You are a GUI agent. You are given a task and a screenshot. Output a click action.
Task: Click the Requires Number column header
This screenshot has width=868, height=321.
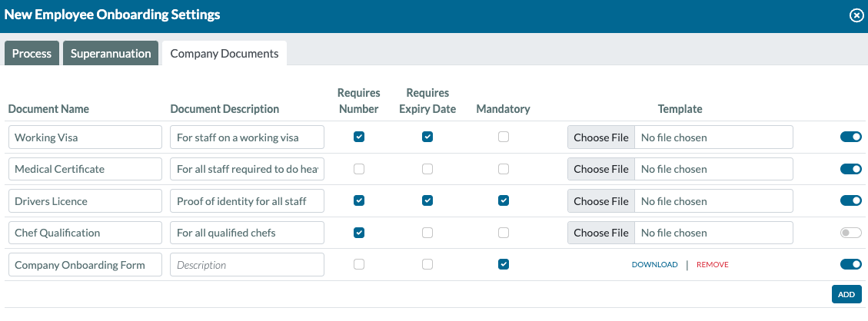point(359,101)
